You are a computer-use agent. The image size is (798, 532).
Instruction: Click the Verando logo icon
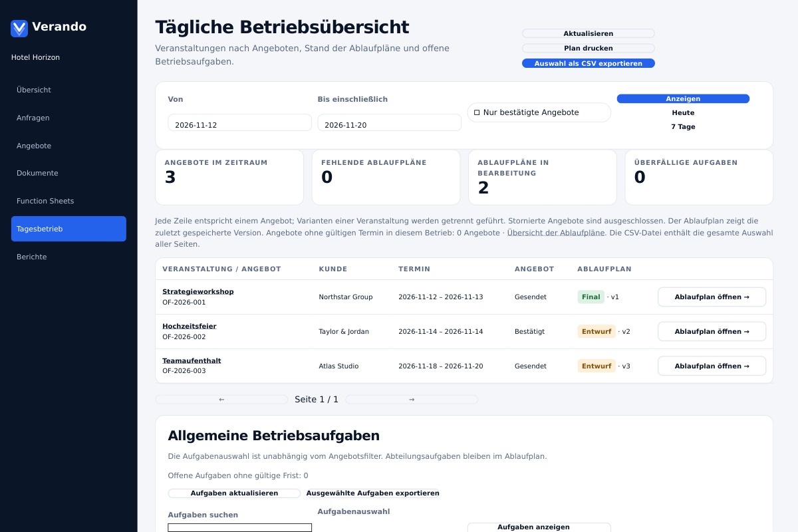19,28
